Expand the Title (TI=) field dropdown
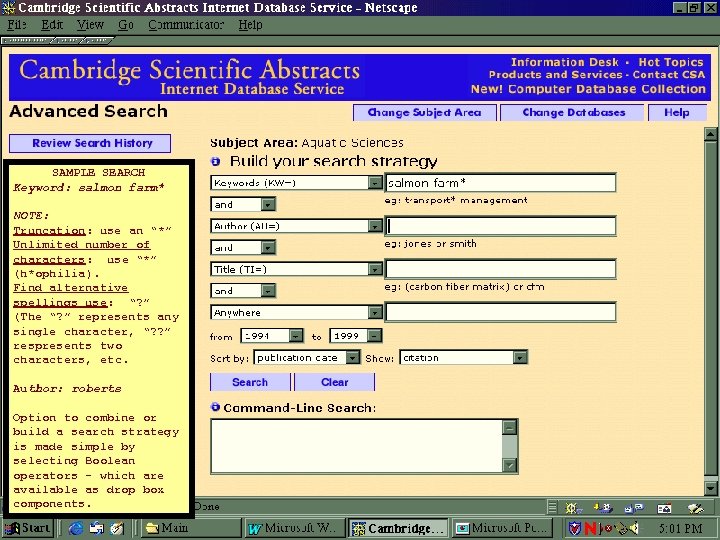 [375, 269]
